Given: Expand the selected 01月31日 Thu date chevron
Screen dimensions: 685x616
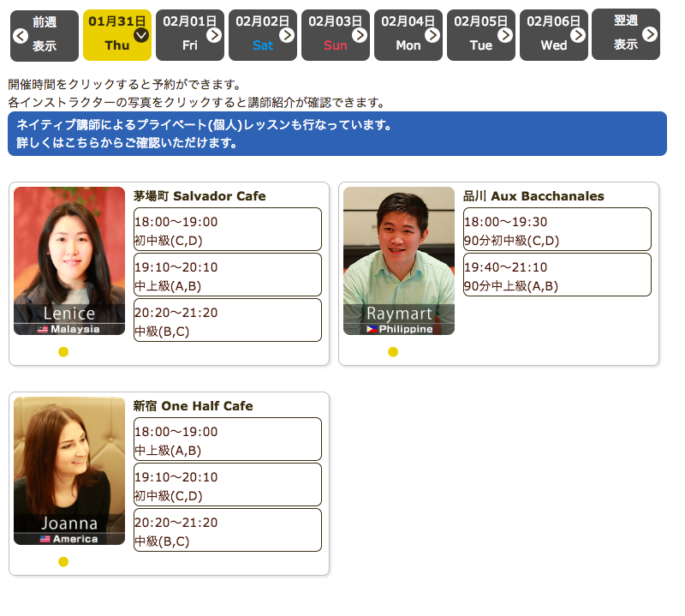Looking at the screenshot, I should tap(141, 35).
